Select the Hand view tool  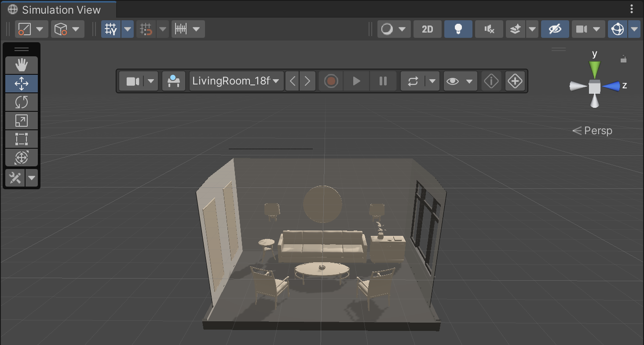(22, 65)
